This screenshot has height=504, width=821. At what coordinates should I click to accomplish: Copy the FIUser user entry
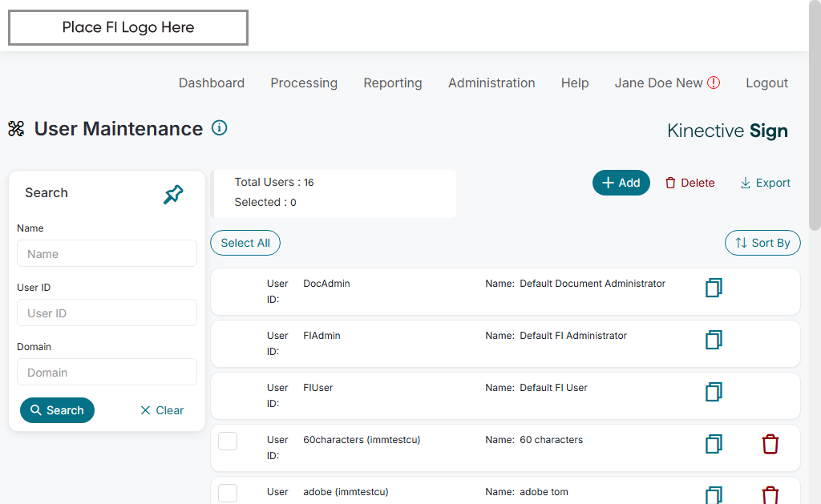pos(714,392)
